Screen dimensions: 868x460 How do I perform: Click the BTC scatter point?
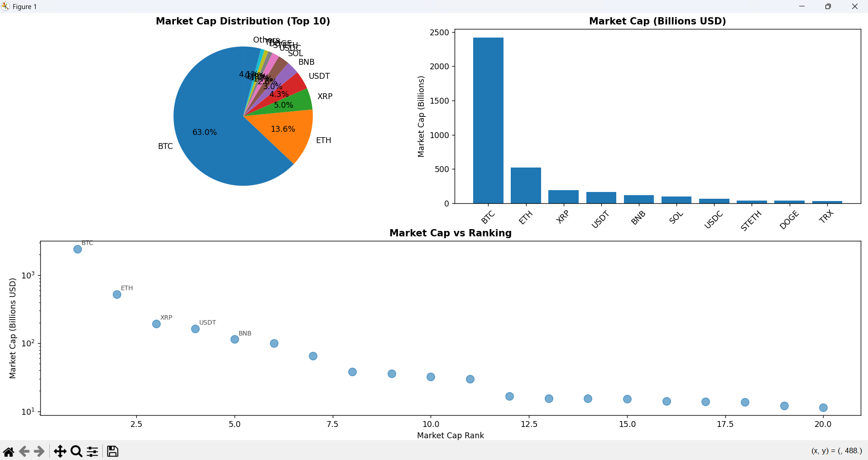pyautogui.click(x=77, y=249)
